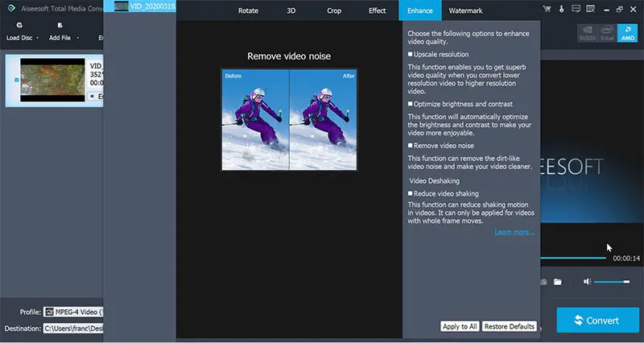Enable Remove video noise checkbox
Screen dimensions: 644x343
pyautogui.click(x=410, y=146)
